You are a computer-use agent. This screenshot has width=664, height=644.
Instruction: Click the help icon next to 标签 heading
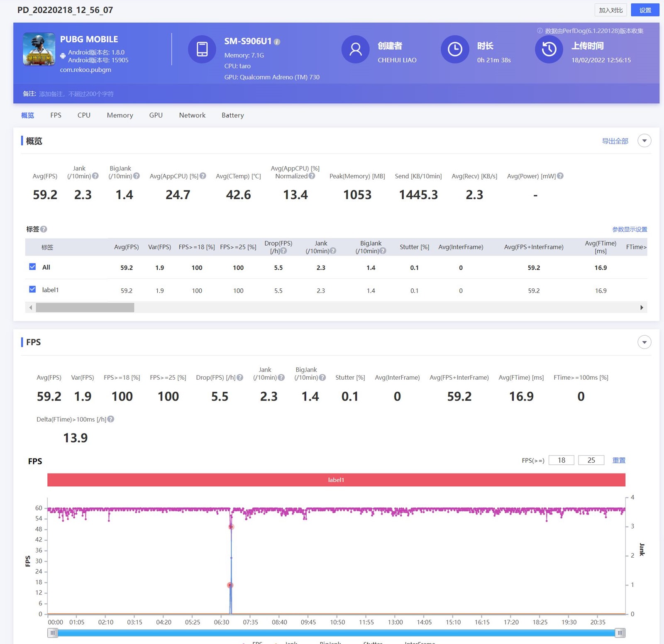click(44, 229)
